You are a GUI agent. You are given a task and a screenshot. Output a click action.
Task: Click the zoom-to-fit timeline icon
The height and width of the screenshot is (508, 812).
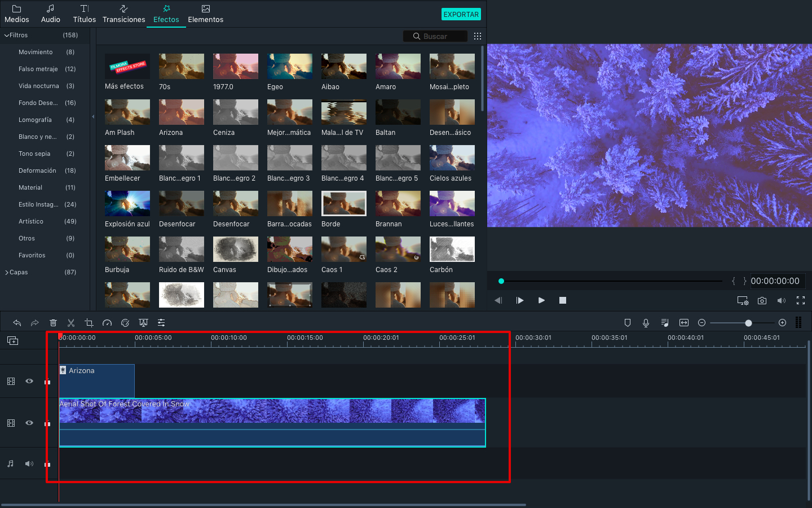tap(684, 323)
